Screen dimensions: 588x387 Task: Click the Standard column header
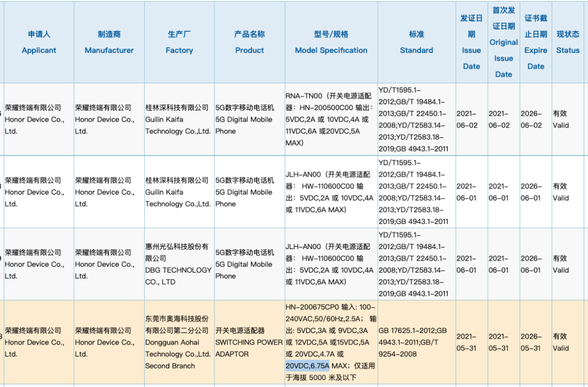click(416, 42)
